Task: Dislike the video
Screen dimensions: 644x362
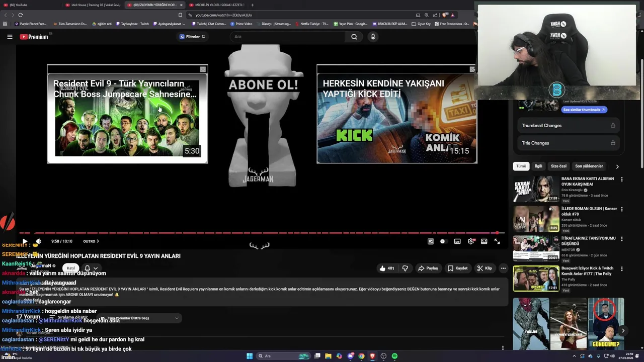Action: (405, 268)
